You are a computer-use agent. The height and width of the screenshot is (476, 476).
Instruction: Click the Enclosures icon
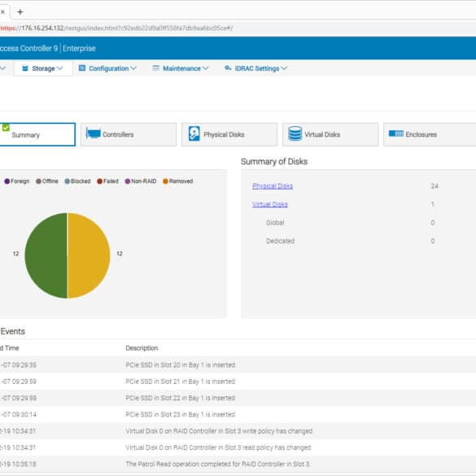(396, 133)
